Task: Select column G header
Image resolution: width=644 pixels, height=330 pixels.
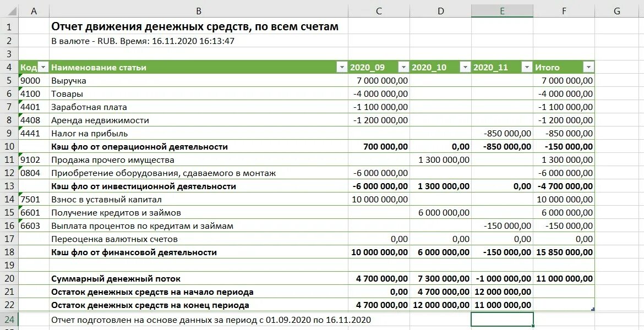Action: coord(617,11)
